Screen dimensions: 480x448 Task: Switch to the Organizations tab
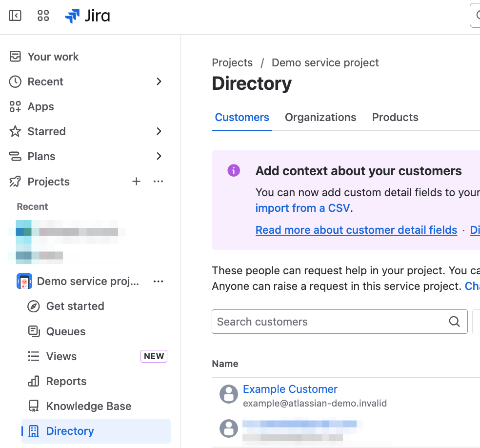coord(320,117)
